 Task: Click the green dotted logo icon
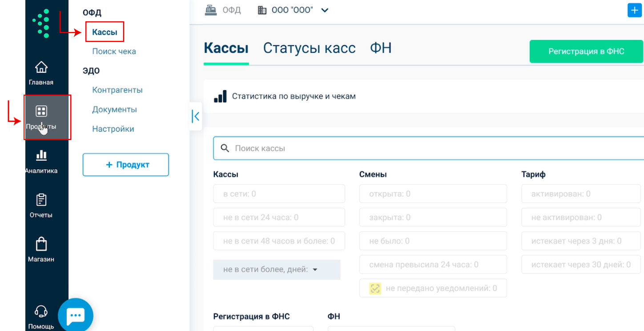(x=41, y=24)
